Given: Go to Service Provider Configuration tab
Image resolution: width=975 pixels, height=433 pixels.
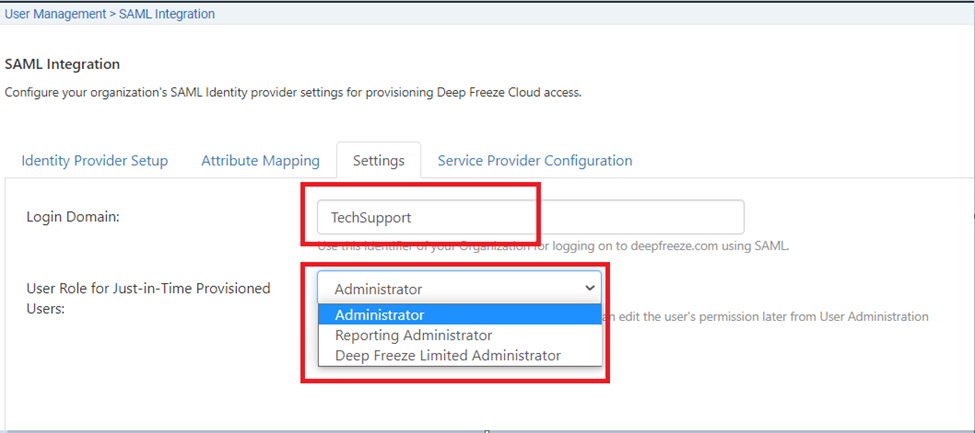Looking at the screenshot, I should click(x=534, y=160).
